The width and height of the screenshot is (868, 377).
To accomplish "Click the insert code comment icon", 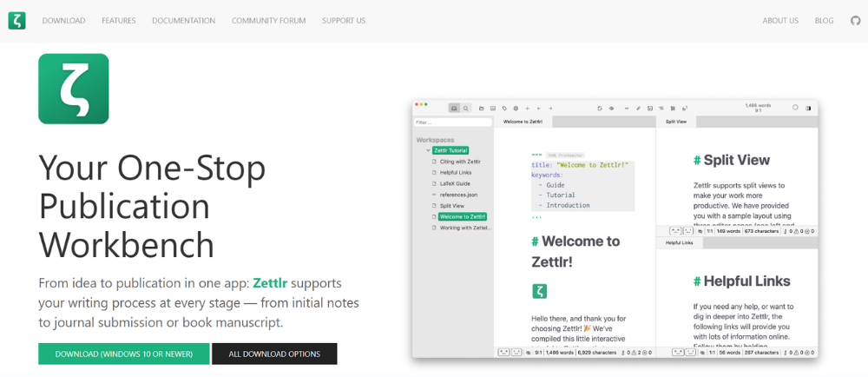I will [x=627, y=109].
